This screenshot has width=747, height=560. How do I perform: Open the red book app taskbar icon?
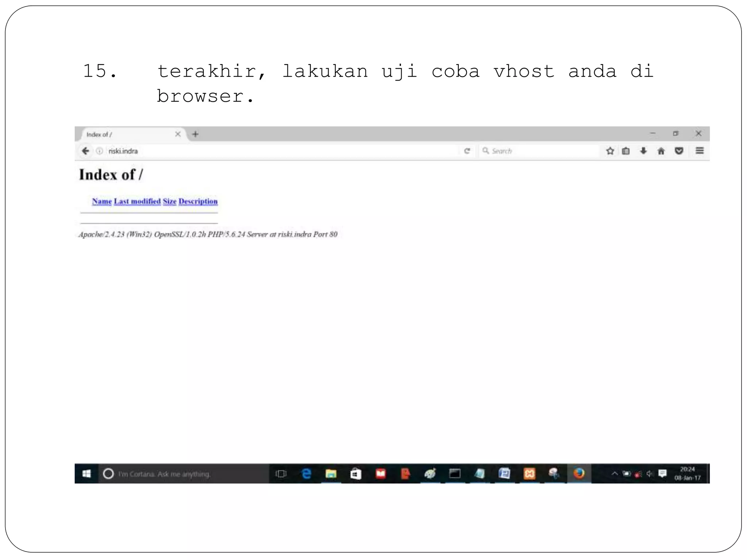[x=380, y=474]
